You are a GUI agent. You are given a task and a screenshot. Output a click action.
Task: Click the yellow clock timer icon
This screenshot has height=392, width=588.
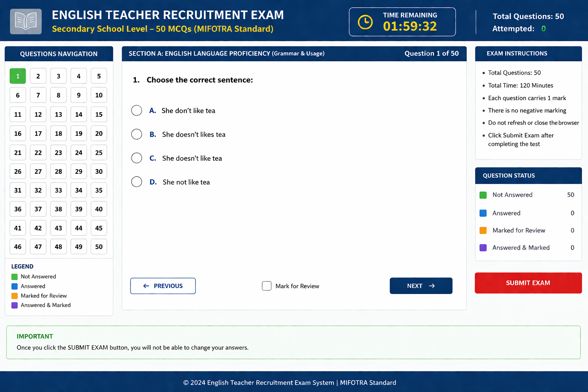click(x=365, y=22)
